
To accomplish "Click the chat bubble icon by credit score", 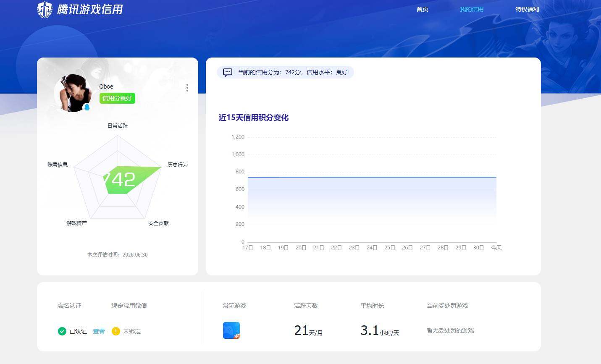I will pos(227,72).
